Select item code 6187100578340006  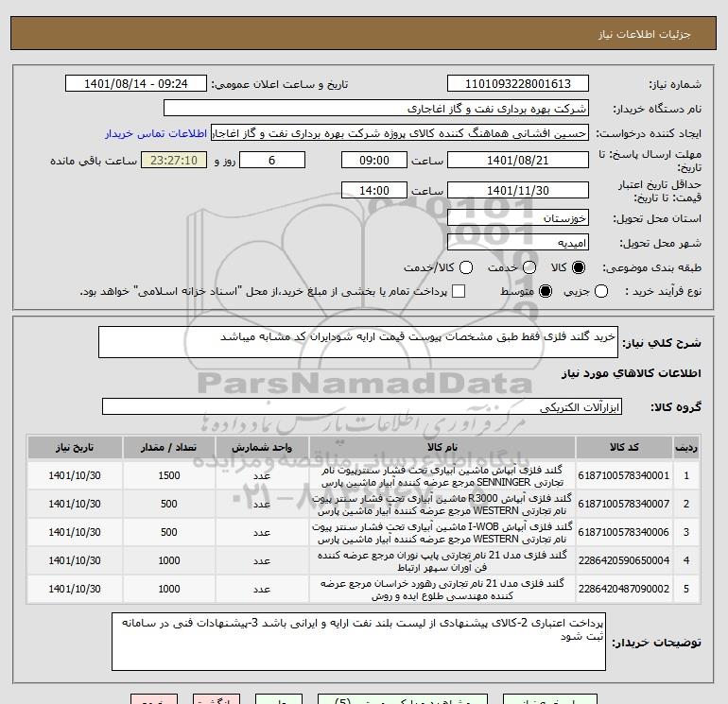click(624, 532)
